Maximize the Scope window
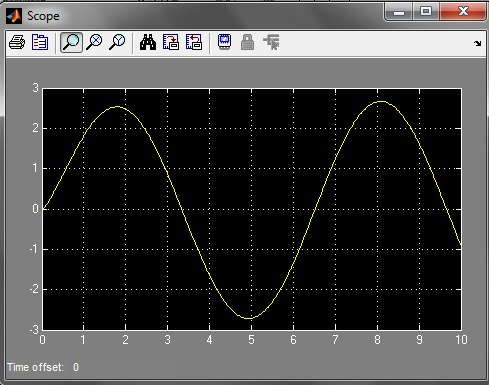 426,12
